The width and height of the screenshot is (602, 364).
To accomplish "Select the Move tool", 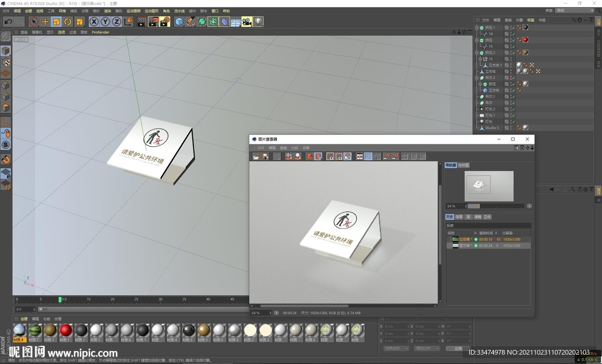I will [45, 22].
